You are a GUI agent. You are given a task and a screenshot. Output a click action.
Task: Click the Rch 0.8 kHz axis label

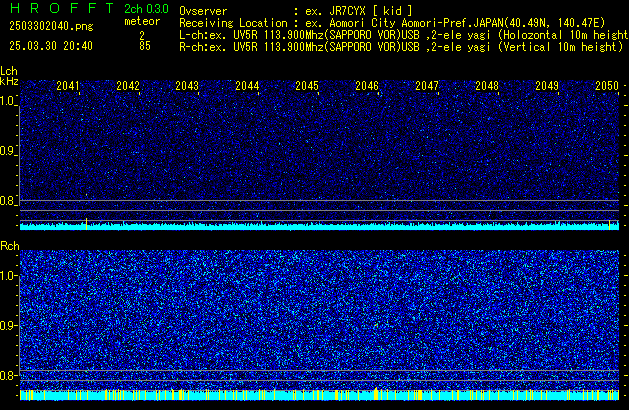point(7,375)
